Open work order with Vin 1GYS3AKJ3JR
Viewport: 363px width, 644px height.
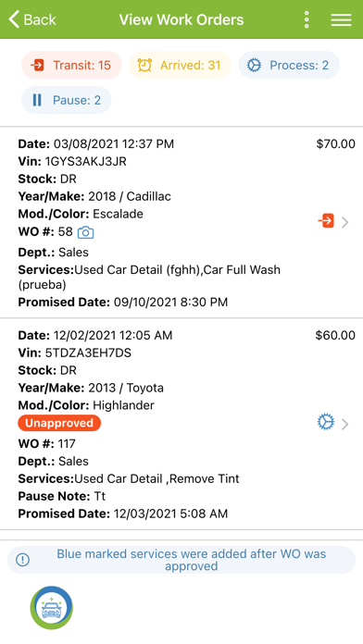[181, 222]
